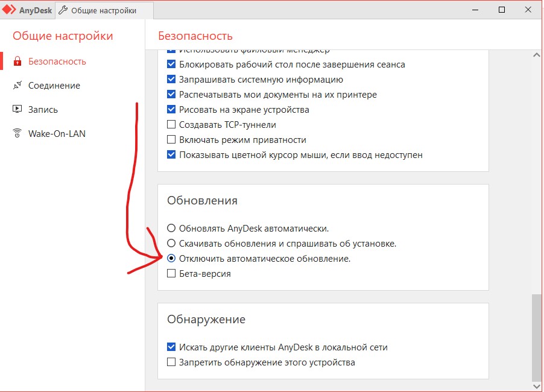Click the wrench icon on settings tab

tap(63, 10)
